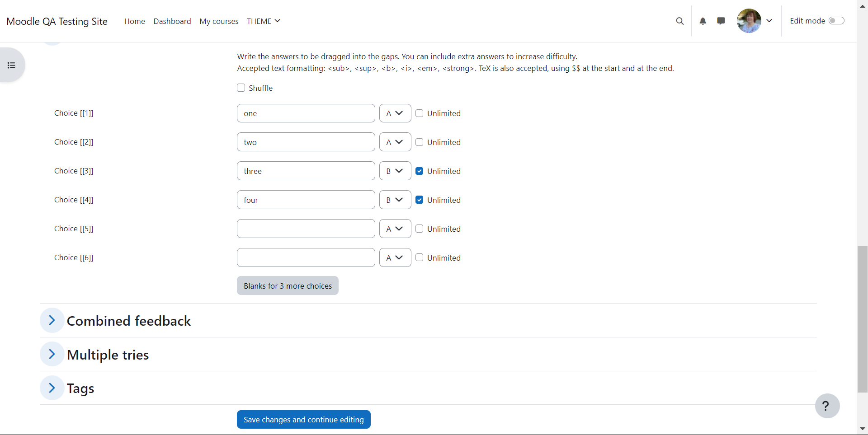The width and height of the screenshot is (868, 435).
Task: Click the 'Choice [[6]]' label
Action: pyautogui.click(x=74, y=257)
